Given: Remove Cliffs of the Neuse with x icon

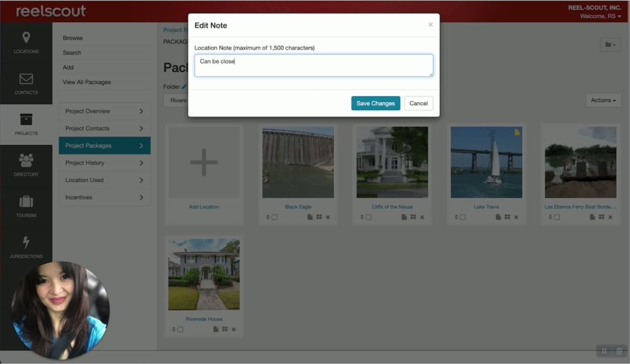Looking at the screenshot, I should click(422, 217).
